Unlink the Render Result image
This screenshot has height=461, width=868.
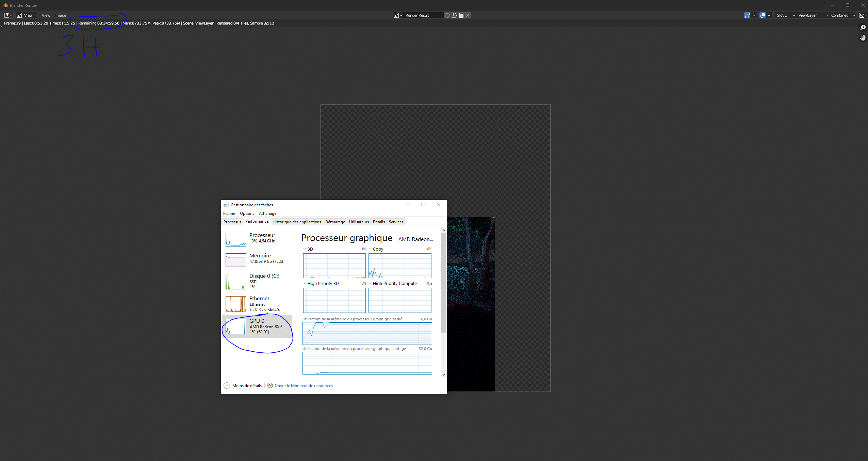pos(468,15)
